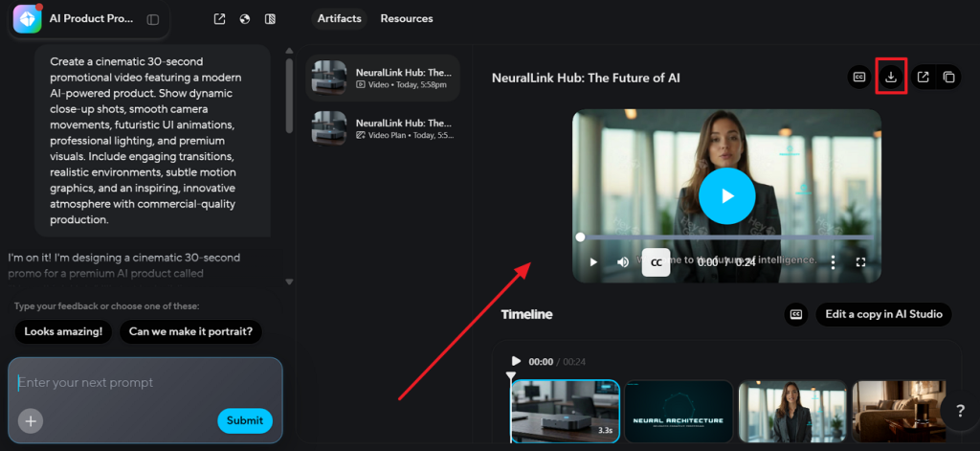The width and height of the screenshot is (980, 451).
Task: Toggle the sidebar panel icon
Action: (152, 19)
